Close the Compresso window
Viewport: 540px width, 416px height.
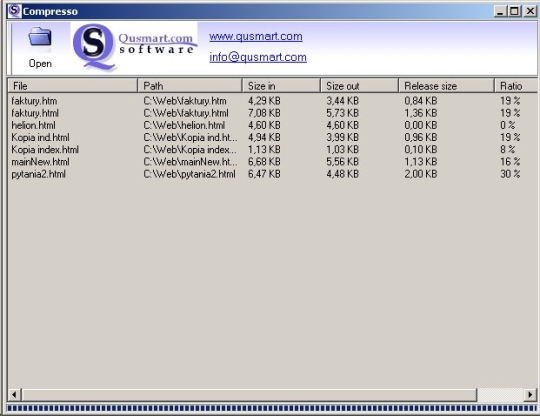coord(530,11)
